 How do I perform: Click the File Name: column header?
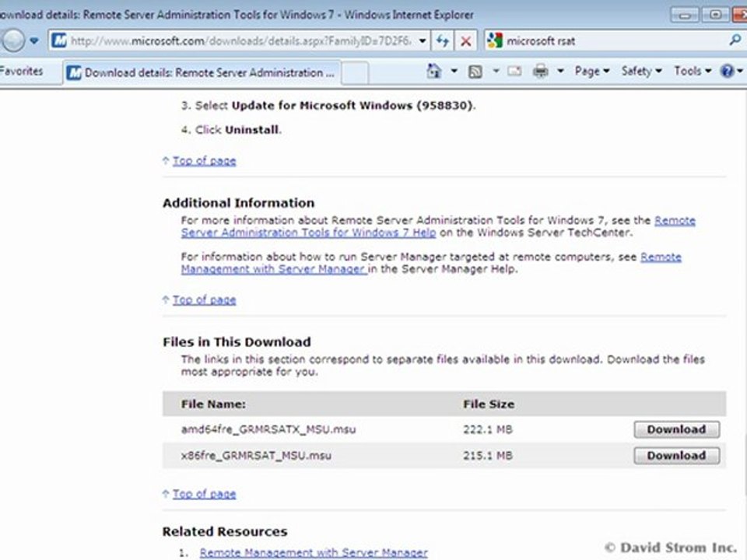click(x=213, y=404)
